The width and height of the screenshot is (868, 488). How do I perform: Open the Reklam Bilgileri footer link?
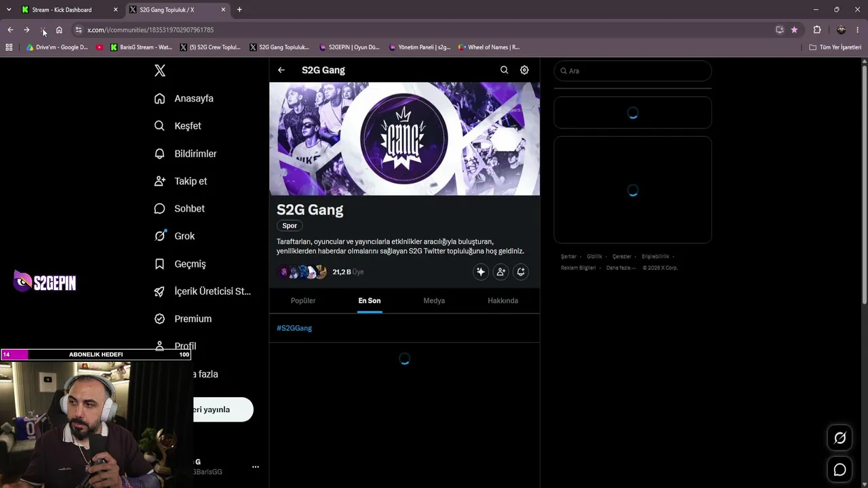[x=578, y=268]
